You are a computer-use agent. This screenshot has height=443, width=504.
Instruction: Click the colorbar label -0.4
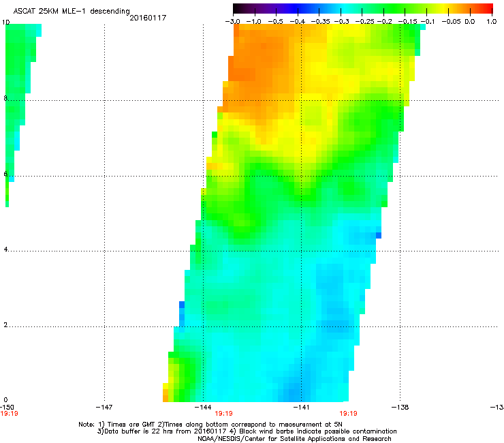(x=298, y=22)
